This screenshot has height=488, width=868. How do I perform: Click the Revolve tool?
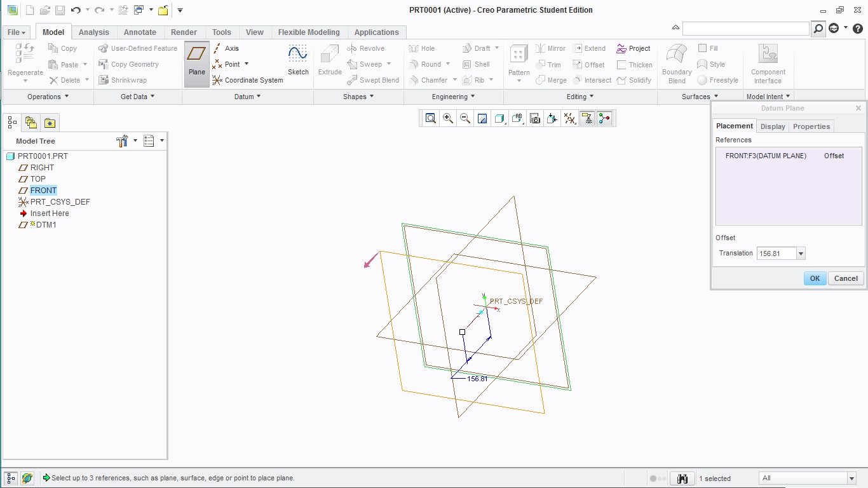(x=366, y=48)
